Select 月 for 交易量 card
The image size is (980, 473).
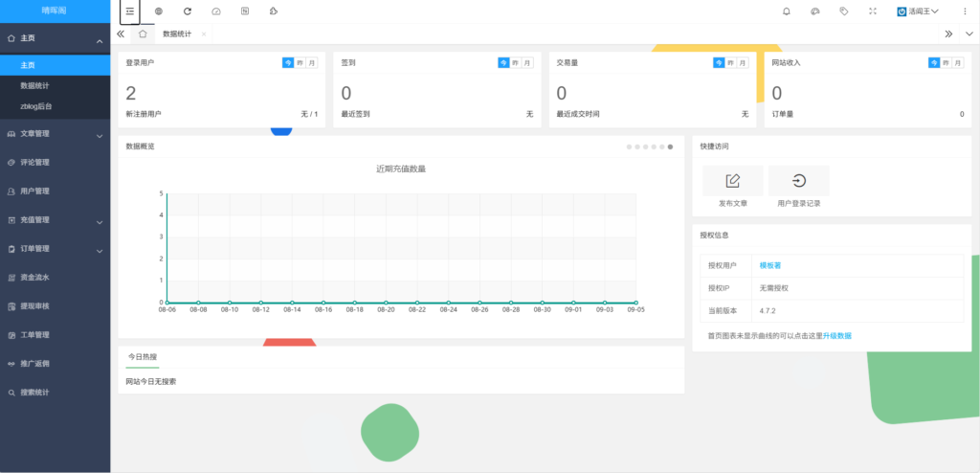pos(743,62)
